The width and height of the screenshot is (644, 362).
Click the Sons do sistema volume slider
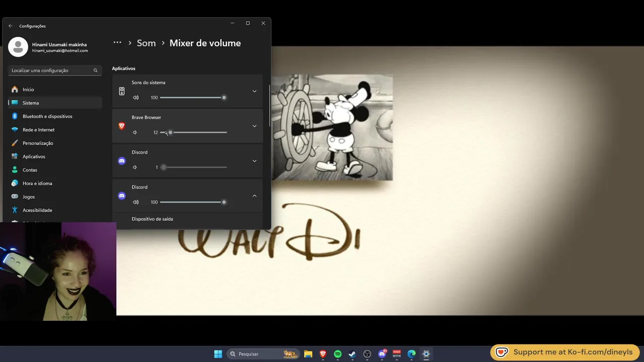pyautogui.click(x=193, y=98)
